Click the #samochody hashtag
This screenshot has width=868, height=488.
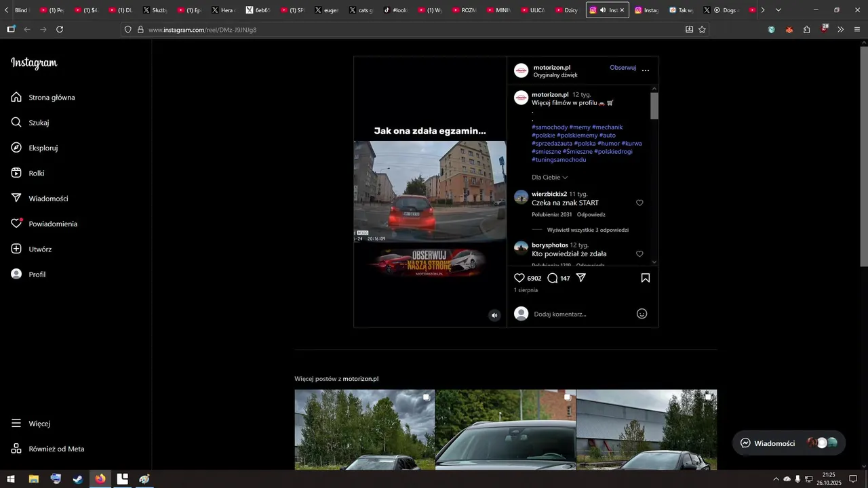tap(549, 127)
